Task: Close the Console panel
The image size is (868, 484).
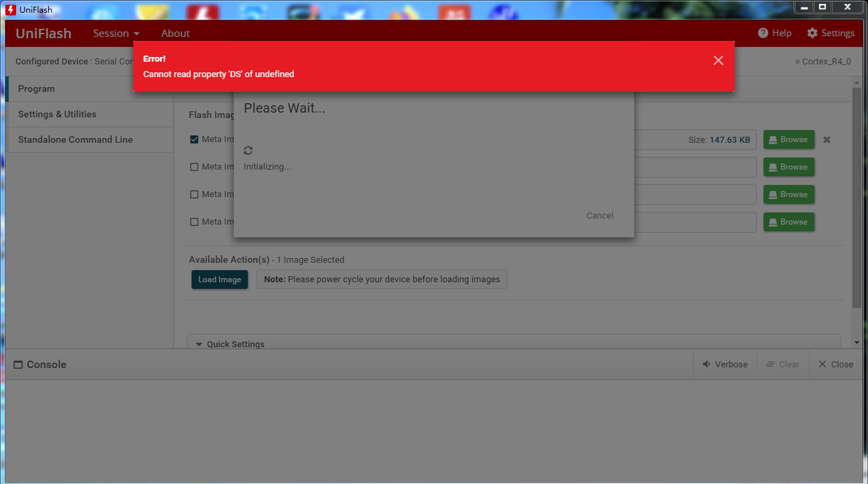Action: point(836,365)
